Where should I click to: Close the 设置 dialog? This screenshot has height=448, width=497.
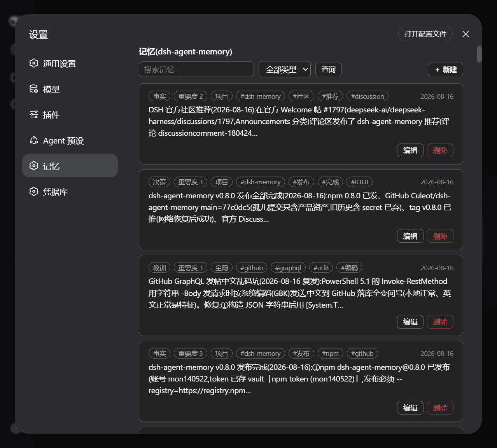[x=465, y=34]
